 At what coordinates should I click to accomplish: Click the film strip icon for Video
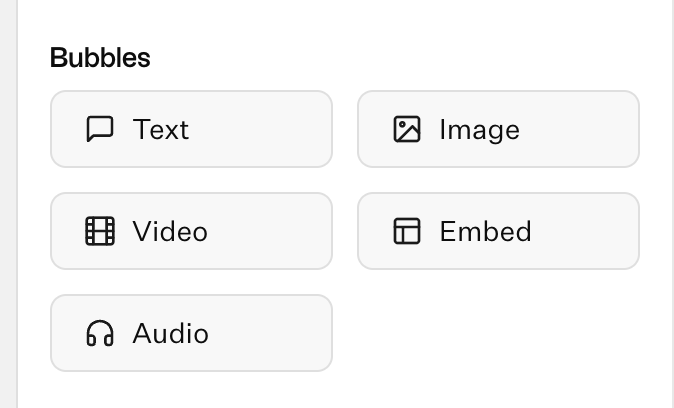tap(100, 231)
